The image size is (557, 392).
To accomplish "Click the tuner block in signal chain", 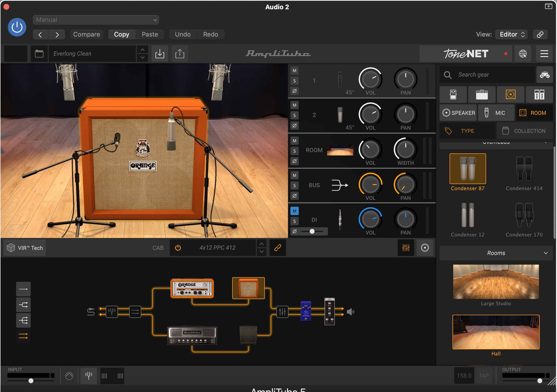I will click(x=112, y=312).
